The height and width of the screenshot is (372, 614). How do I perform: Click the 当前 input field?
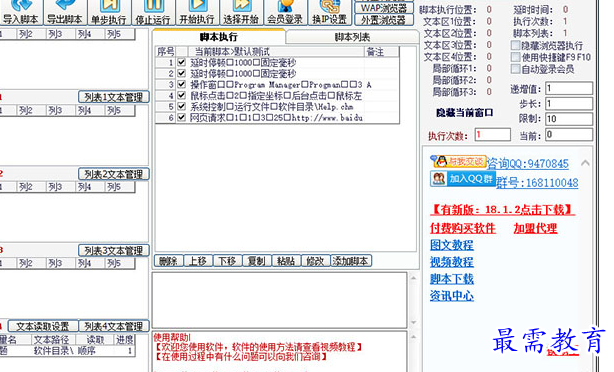(x=569, y=135)
